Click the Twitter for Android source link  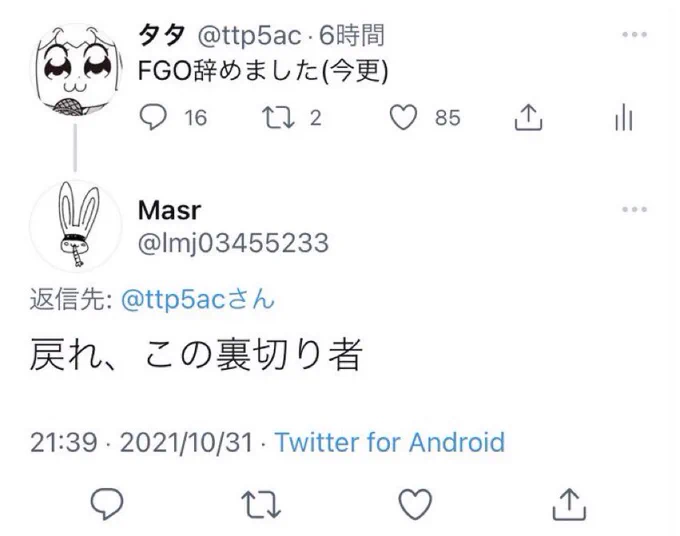tap(389, 442)
